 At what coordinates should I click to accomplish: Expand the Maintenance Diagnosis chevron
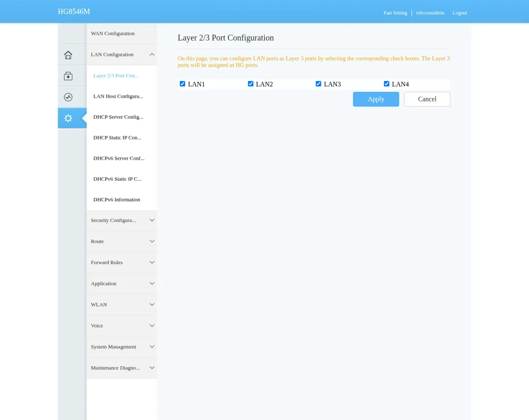click(152, 368)
